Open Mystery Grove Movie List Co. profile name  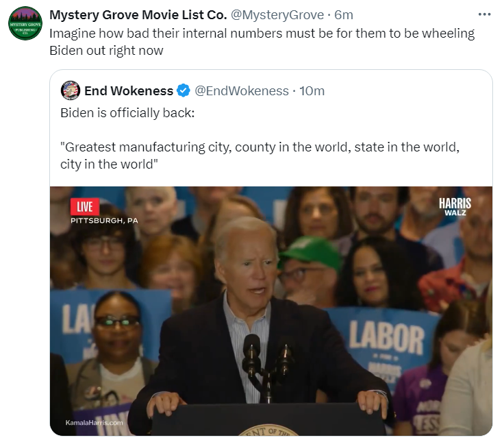pyautogui.click(x=138, y=15)
